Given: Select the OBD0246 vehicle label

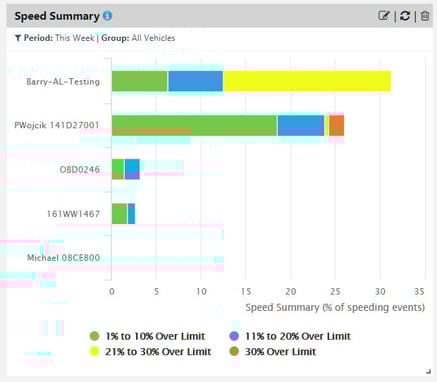Looking at the screenshot, I should [80, 170].
